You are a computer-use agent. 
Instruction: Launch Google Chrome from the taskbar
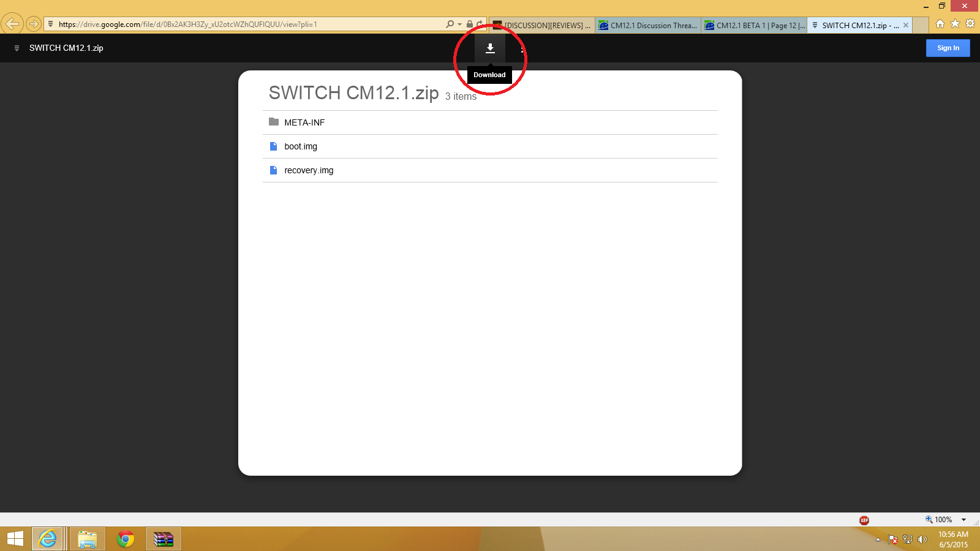(126, 539)
